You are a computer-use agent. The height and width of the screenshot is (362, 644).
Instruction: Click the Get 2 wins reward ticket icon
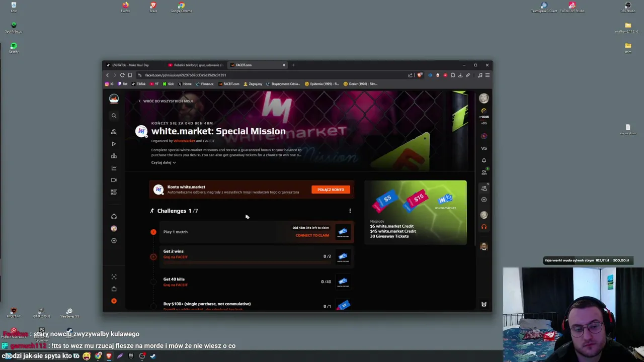(343, 256)
